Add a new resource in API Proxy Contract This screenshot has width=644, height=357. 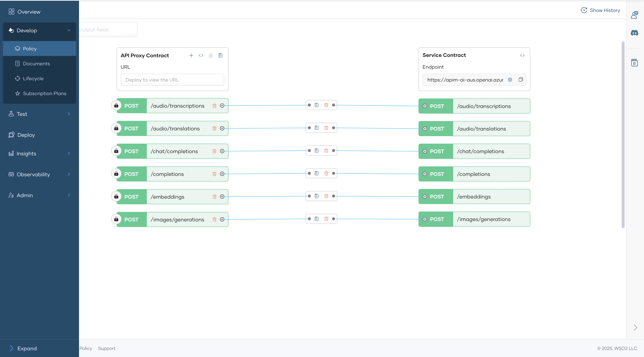(x=191, y=55)
